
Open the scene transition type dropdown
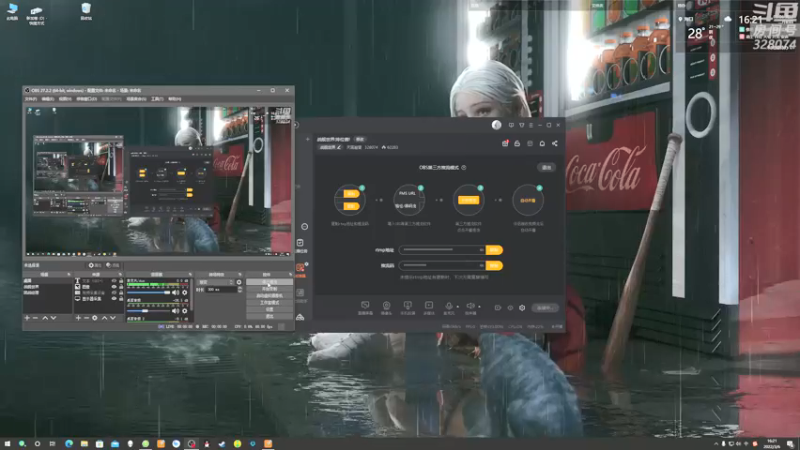pyautogui.click(x=216, y=282)
